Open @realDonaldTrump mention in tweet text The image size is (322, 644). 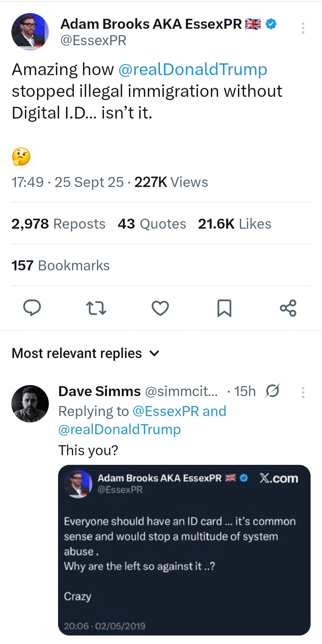[193, 69]
